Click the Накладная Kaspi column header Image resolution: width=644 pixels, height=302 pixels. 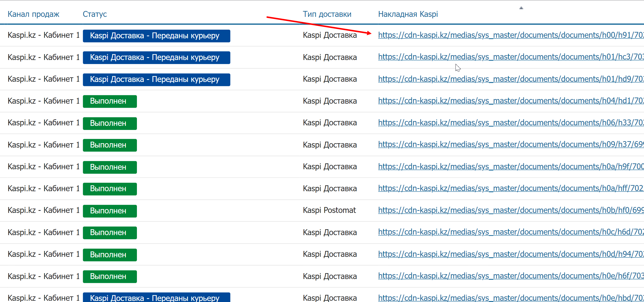coord(408,14)
